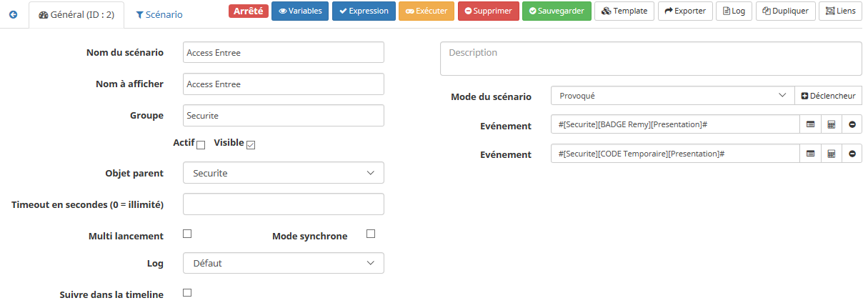The width and height of the screenshot is (868, 308).
Task: Select the Général tab
Action: [76, 14]
